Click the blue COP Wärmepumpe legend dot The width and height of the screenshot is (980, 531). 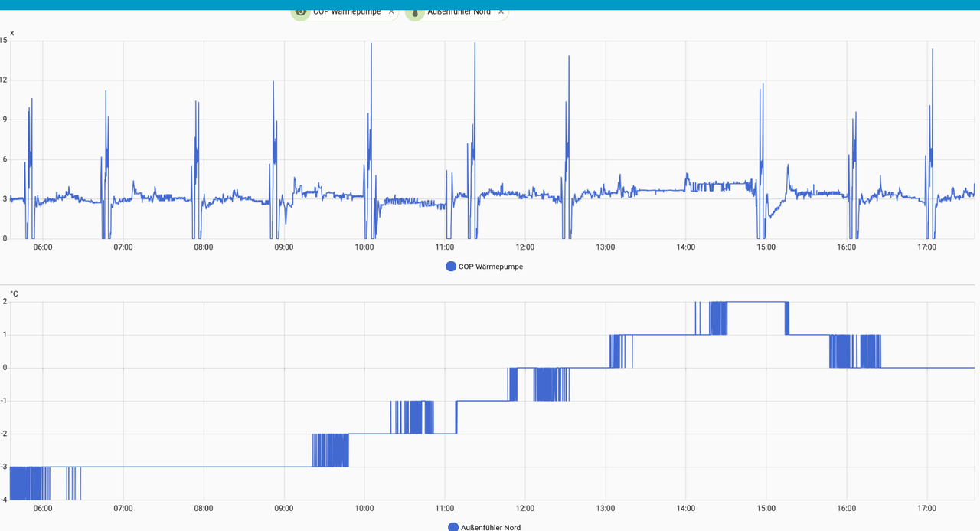pos(451,267)
